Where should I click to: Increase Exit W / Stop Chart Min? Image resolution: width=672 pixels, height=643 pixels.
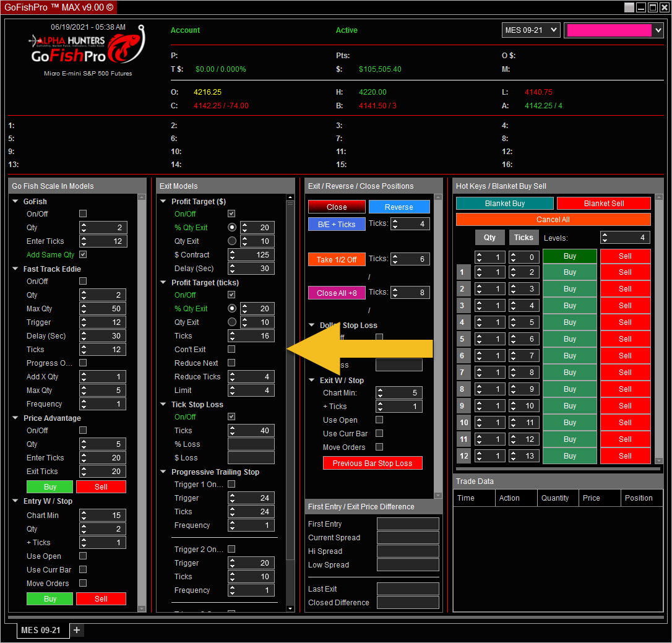point(380,390)
